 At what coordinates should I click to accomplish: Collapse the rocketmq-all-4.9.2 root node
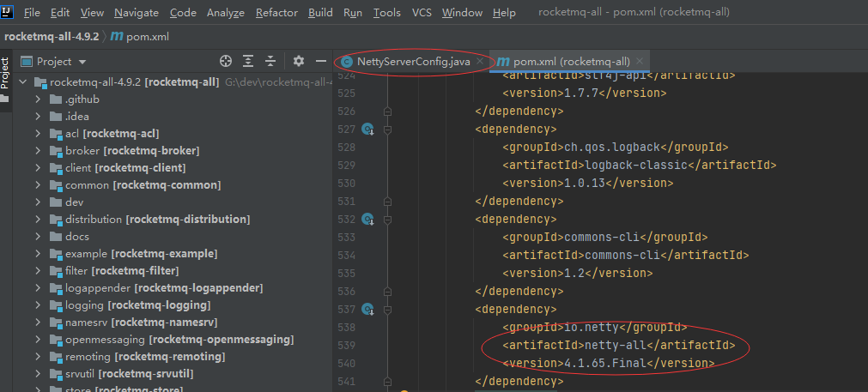(x=22, y=82)
